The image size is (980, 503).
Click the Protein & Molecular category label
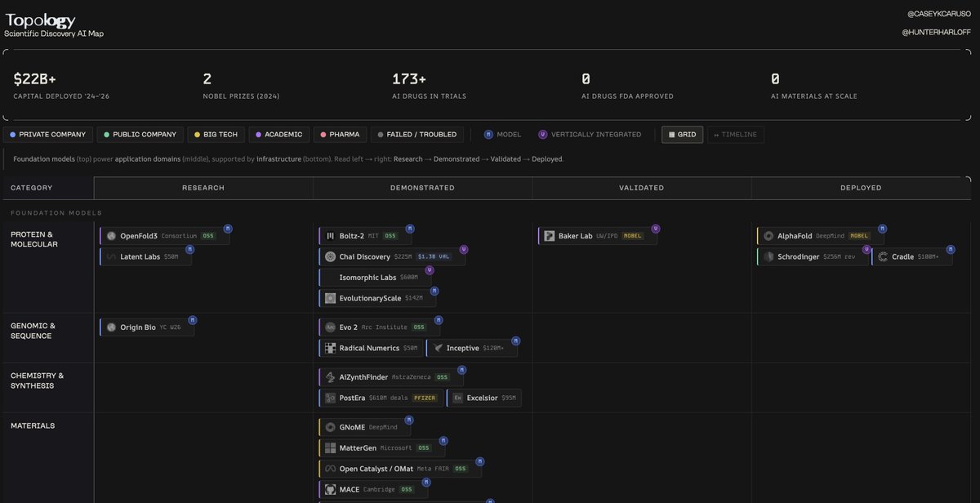click(x=34, y=239)
